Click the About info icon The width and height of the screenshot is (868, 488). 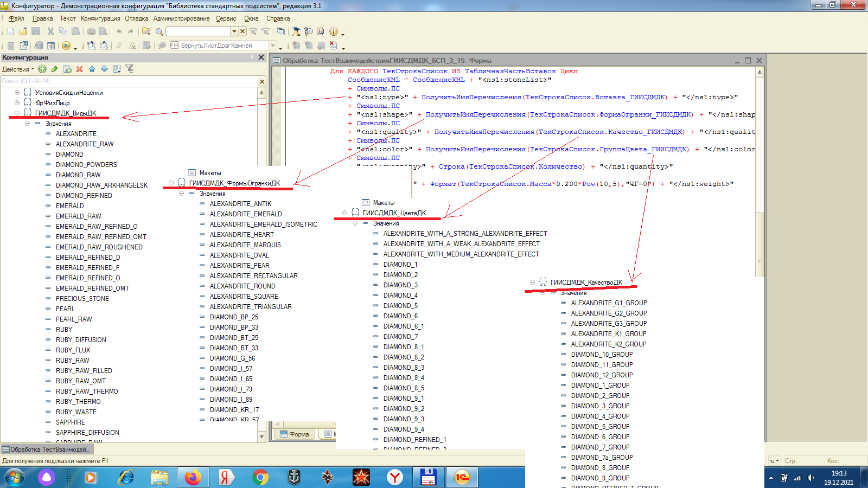click(x=333, y=31)
